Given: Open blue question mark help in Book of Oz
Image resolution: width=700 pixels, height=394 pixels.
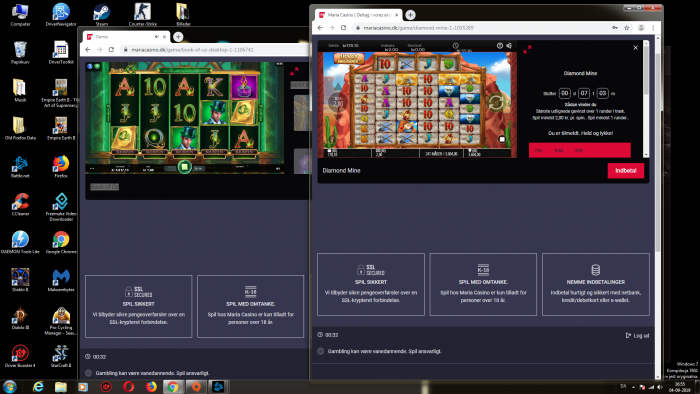Looking at the screenshot, I should tap(90, 66).
